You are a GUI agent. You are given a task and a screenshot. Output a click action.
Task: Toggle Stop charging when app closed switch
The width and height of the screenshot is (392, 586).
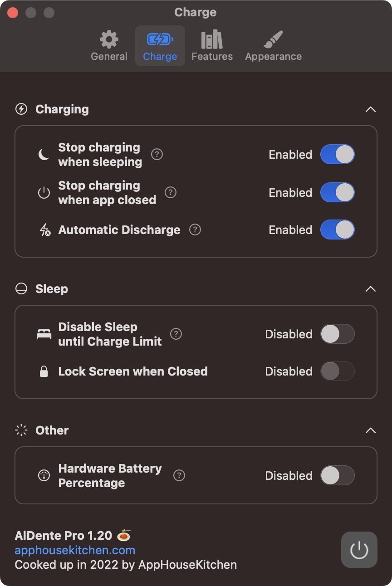[x=337, y=193]
